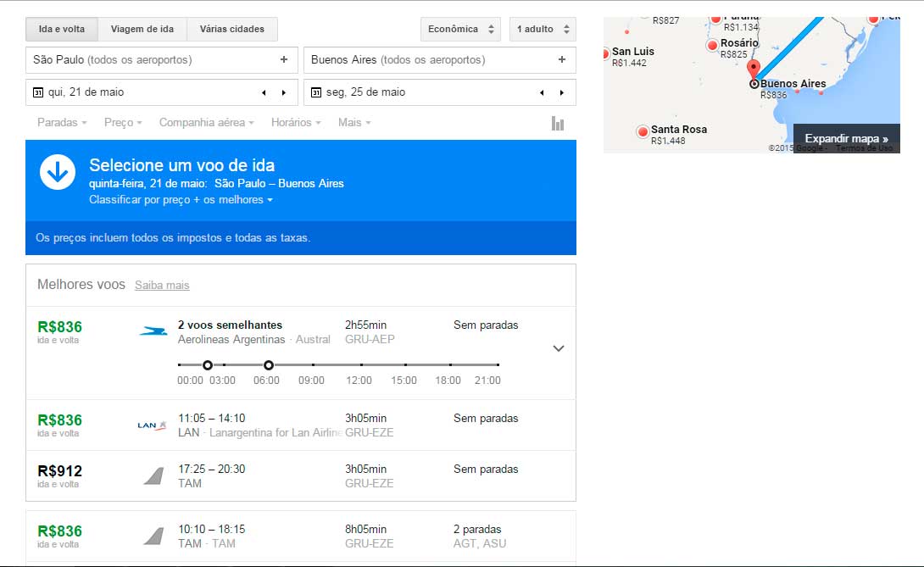This screenshot has width=924, height=567.
Task: Select the Aerolineas Argentinas airline logo
Action: [x=152, y=331]
